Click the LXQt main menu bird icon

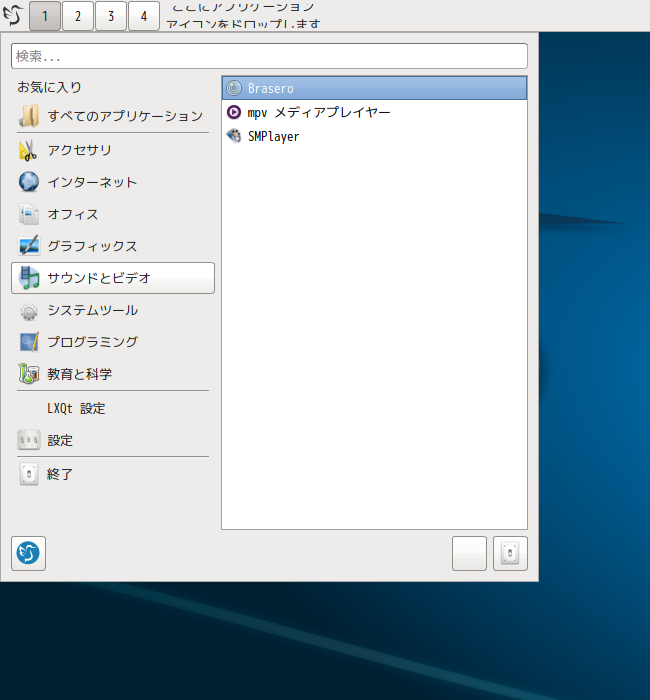[12, 15]
